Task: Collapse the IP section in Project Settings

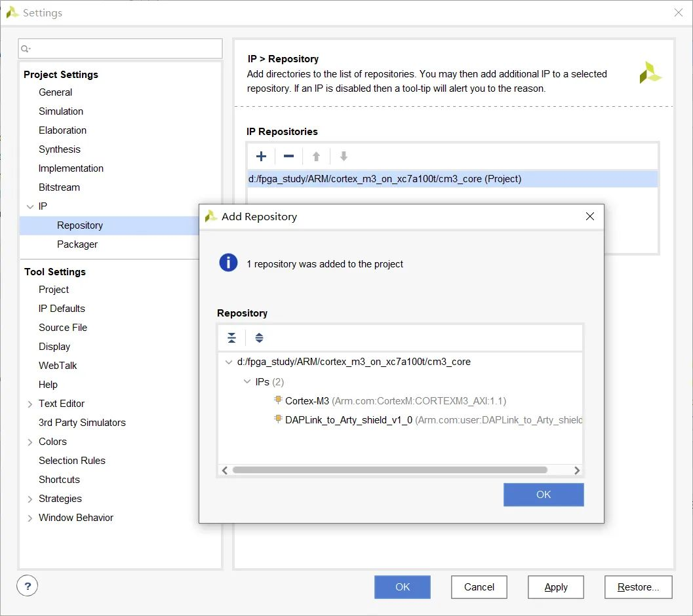Action: 30,206
